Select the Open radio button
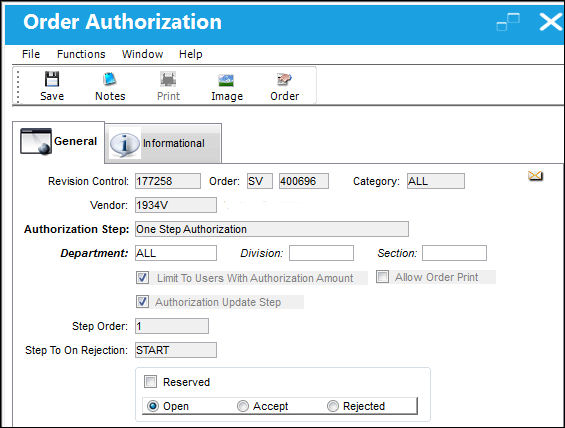The height and width of the screenshot is (428, 565). (x=153, y=406)
